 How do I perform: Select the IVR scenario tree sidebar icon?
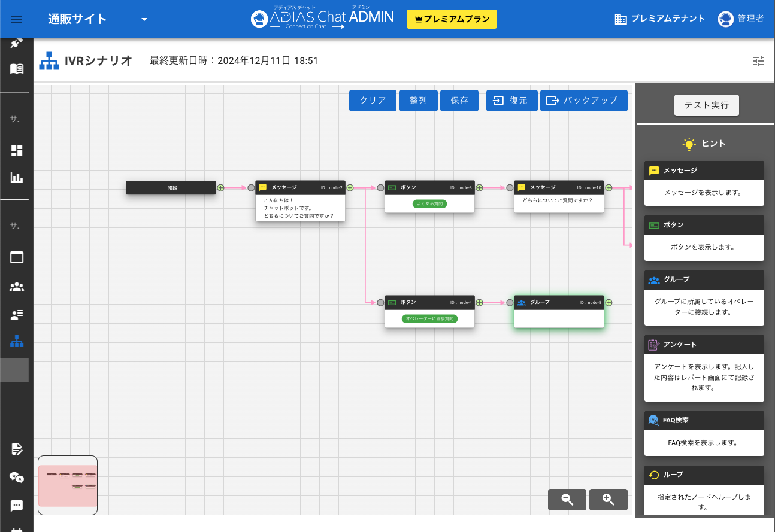[17, 342]
